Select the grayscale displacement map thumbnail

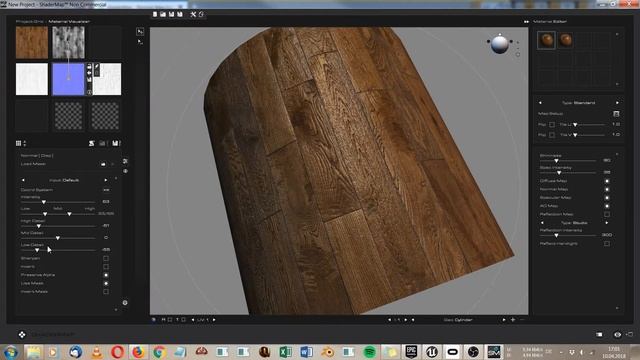[69, 42]
